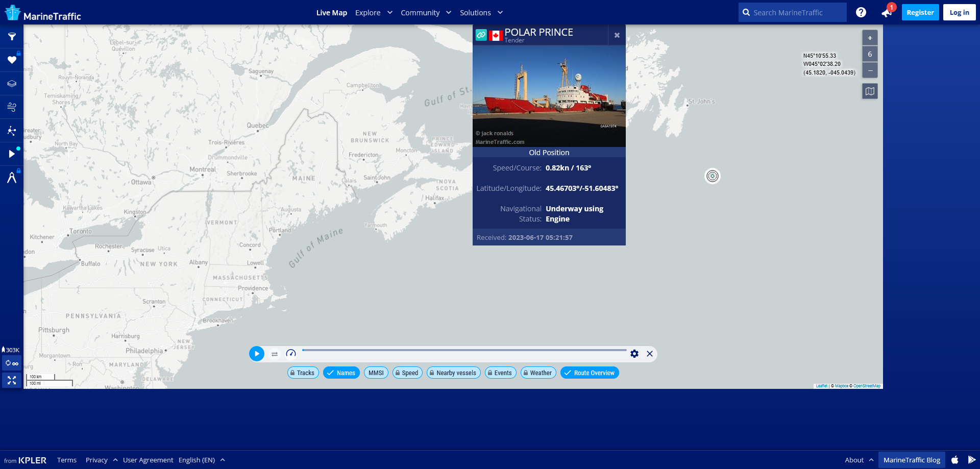Click the vessel link icon beside POLAR PRINCE
This screenshot has width=980, height=469.
[x=481, y=35]
